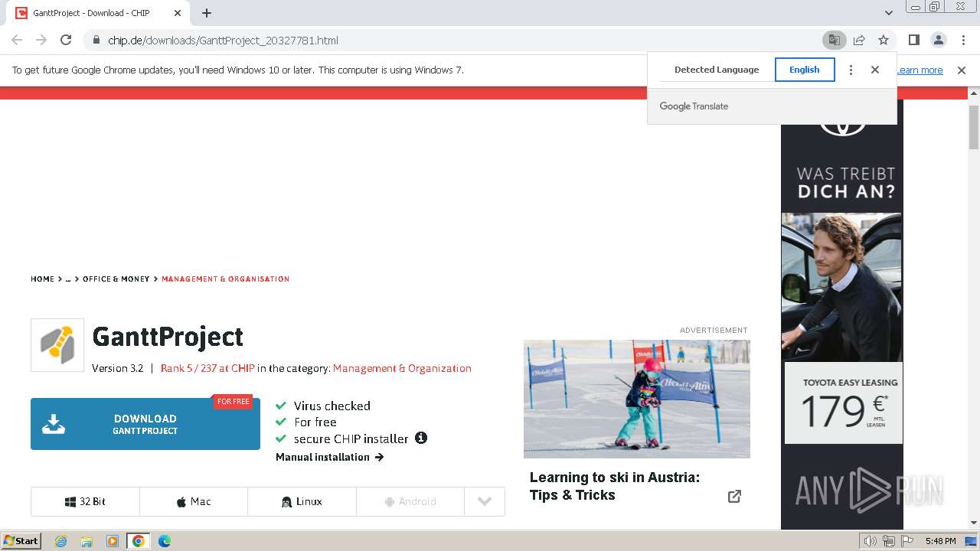
Task: Click the Download GanttProject button
Action: pyautogui.click(x=145, y=424)
